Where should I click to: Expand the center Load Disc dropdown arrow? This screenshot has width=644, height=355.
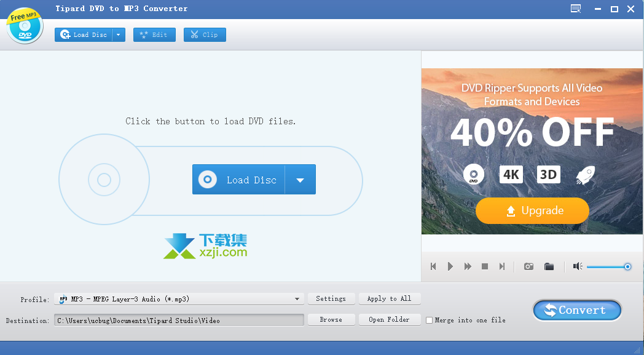click(300, 180)
